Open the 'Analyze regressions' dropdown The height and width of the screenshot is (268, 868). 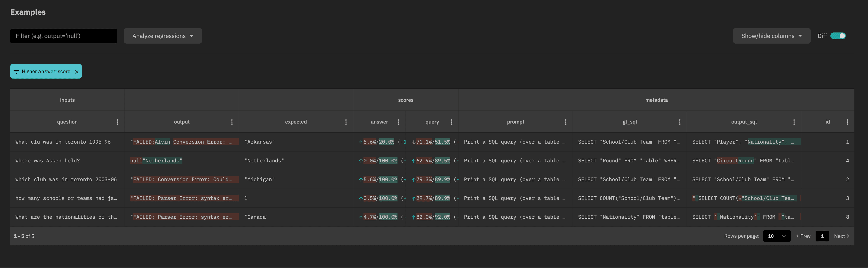click(x=163, y=35)
